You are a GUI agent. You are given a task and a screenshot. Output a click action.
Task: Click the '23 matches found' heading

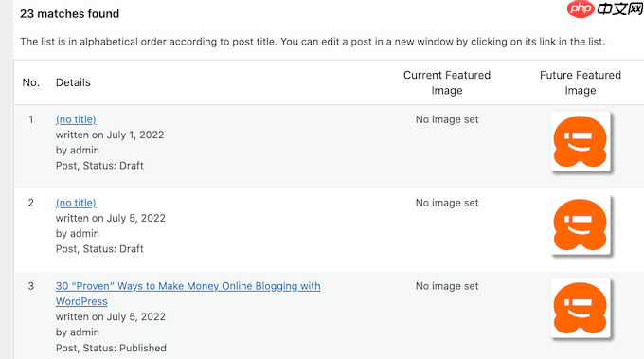point(70,14)
